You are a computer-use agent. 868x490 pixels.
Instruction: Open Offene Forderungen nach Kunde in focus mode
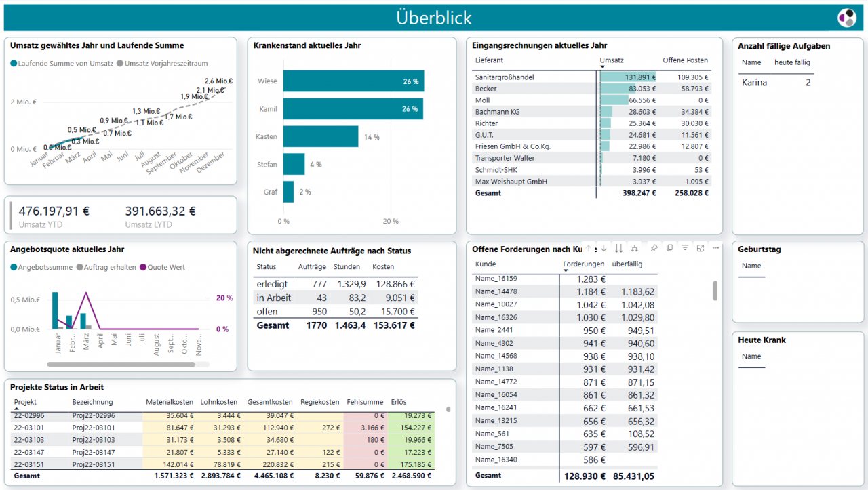701,249
